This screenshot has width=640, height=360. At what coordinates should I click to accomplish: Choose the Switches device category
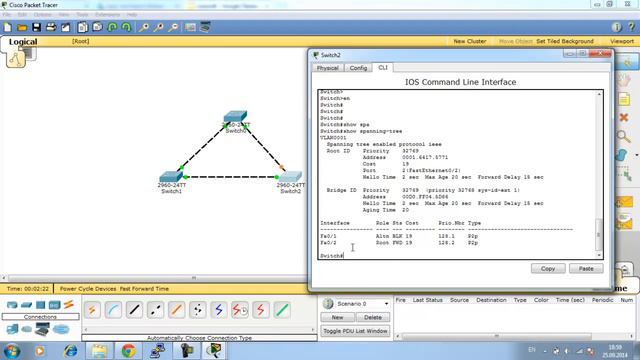(27, 305)
